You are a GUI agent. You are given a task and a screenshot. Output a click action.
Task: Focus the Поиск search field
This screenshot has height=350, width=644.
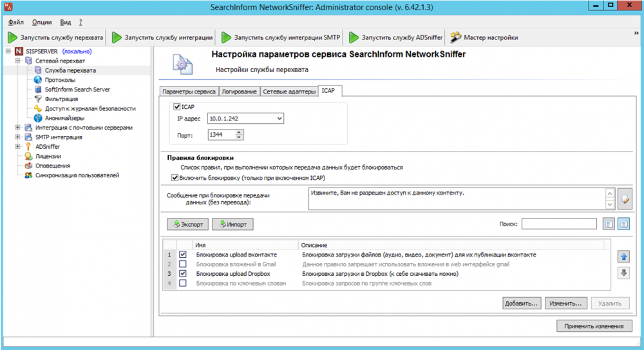tap(559, 224)
